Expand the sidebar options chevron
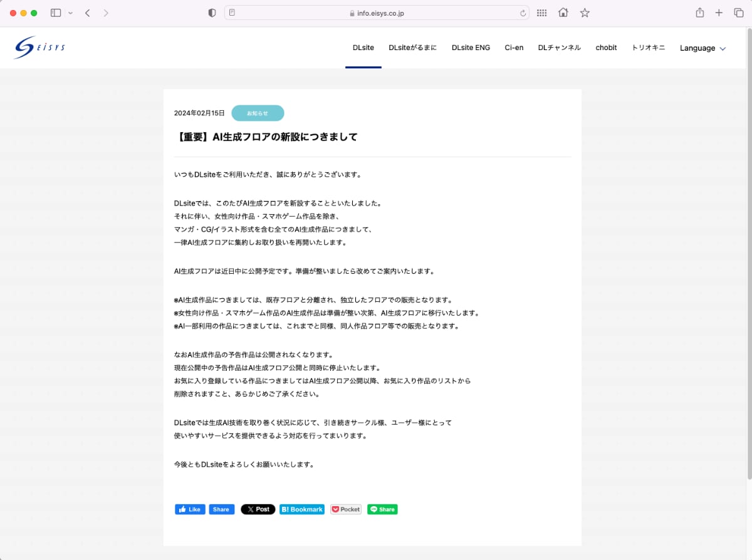Image resolution: width=752 pixels, height=560 pixels. (70, 13)
